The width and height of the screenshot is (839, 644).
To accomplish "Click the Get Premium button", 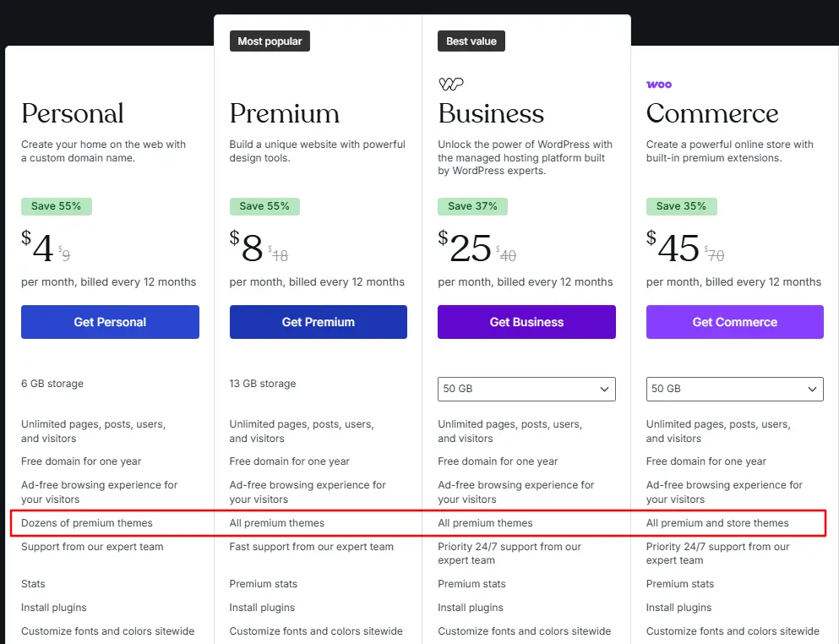I will [318, 322].
